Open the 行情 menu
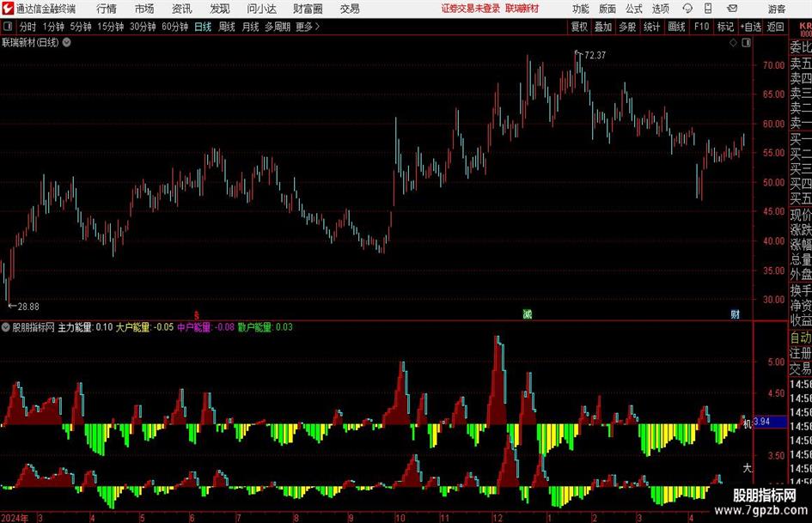The height and width of the screenshot is (523, 812). (x=107, y=9)
